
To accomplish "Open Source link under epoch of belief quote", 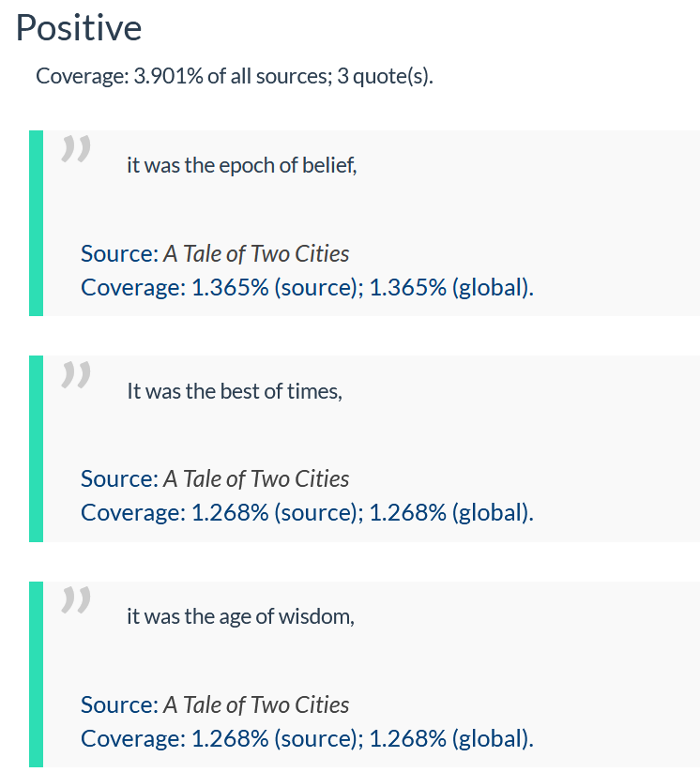I will (215, 254).
